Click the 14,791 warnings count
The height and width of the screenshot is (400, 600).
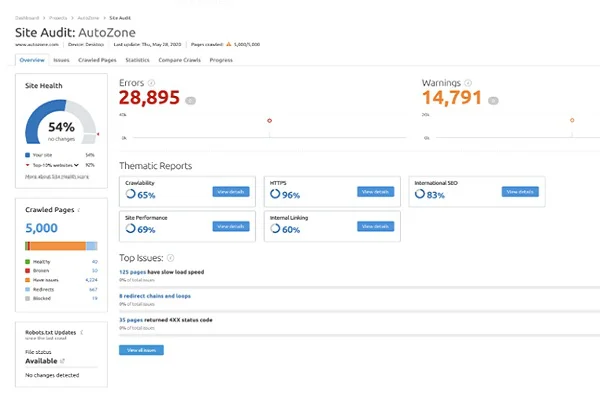tap(452, 98)
